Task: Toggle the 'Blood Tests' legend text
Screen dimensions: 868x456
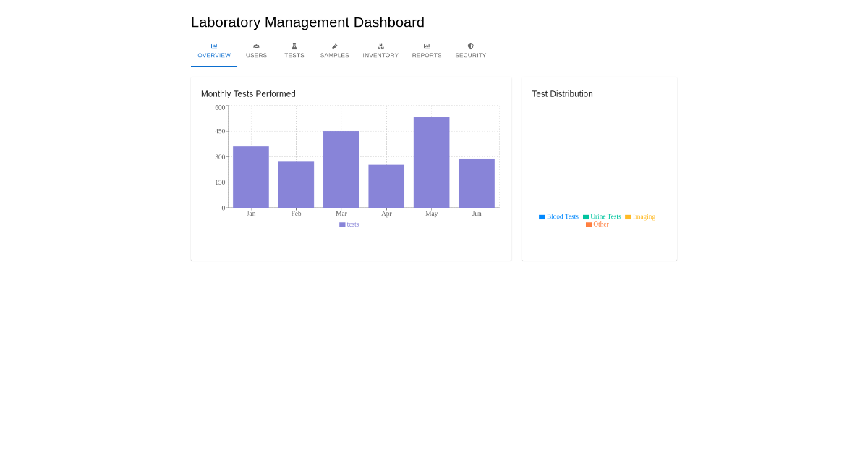Action: (562, 216)
